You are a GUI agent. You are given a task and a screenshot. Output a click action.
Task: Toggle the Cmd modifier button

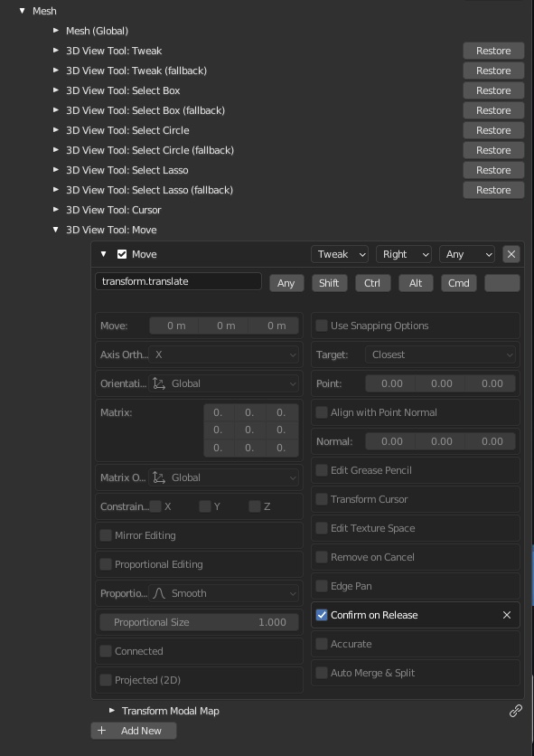[x=459, y=283]
